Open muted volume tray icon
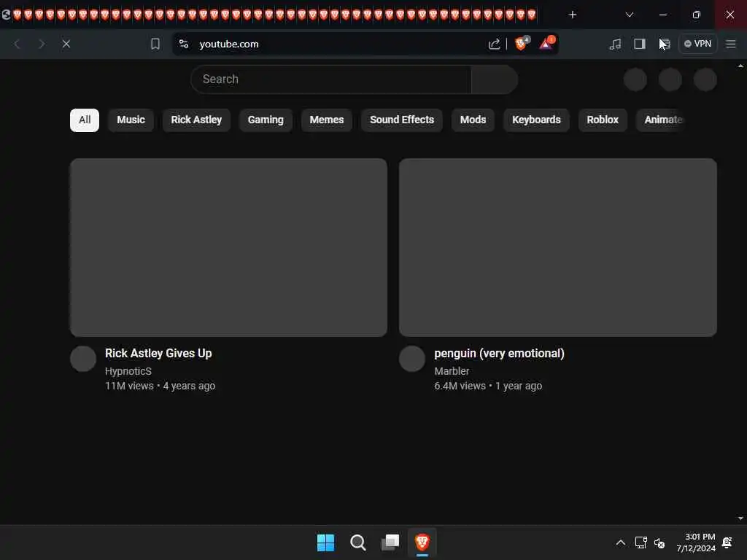Image resolution: width=747 pixels, height=560 pixels. tap(659, 542)
